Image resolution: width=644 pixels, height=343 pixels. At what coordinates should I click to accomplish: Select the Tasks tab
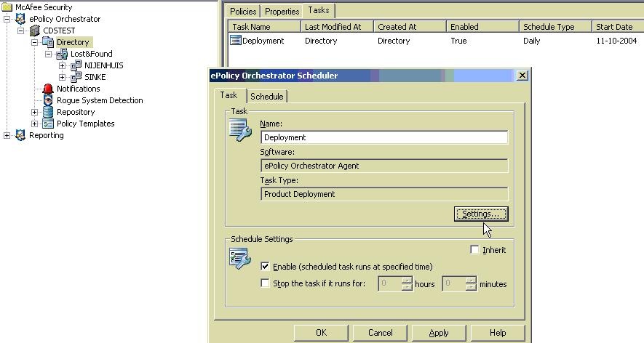tap(319, 10)
